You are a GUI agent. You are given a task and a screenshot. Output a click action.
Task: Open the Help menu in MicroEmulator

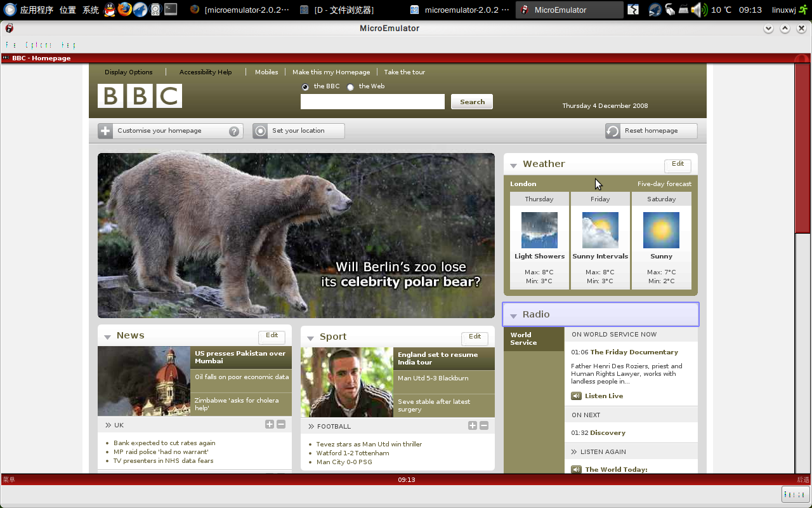tap(69, 45)
